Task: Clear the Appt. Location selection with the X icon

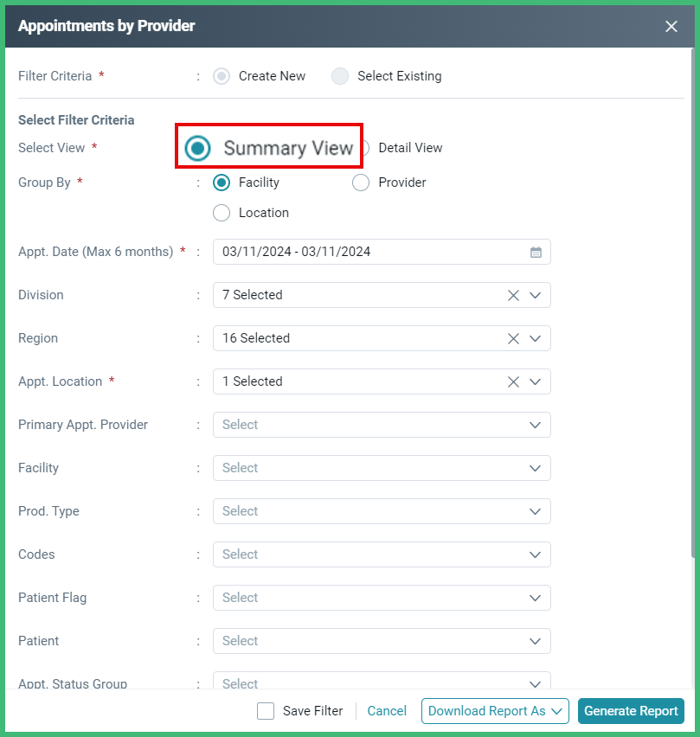Action: coord(512,381)
